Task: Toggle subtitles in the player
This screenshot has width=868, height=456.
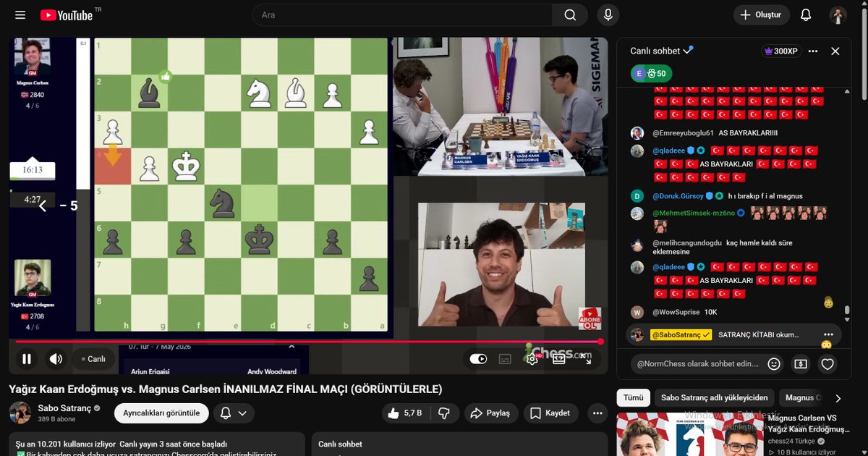Action: 505,359
